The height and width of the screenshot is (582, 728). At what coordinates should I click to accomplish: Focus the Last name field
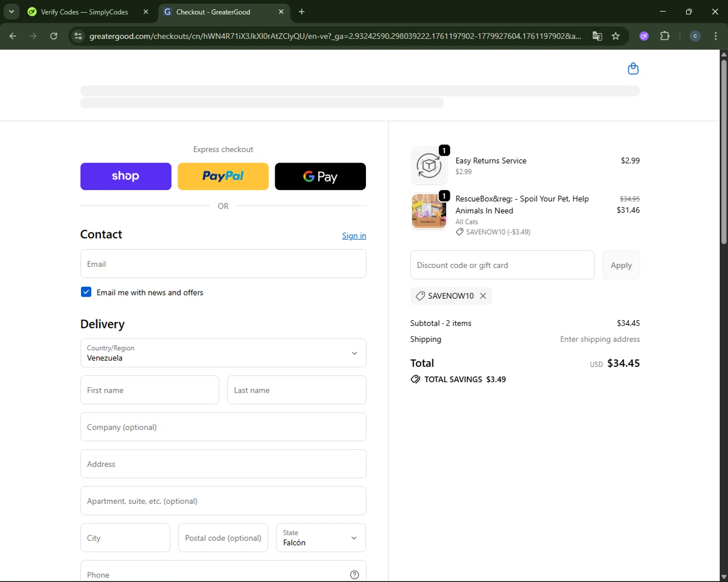pyautogui.click(x=297, y=390)
